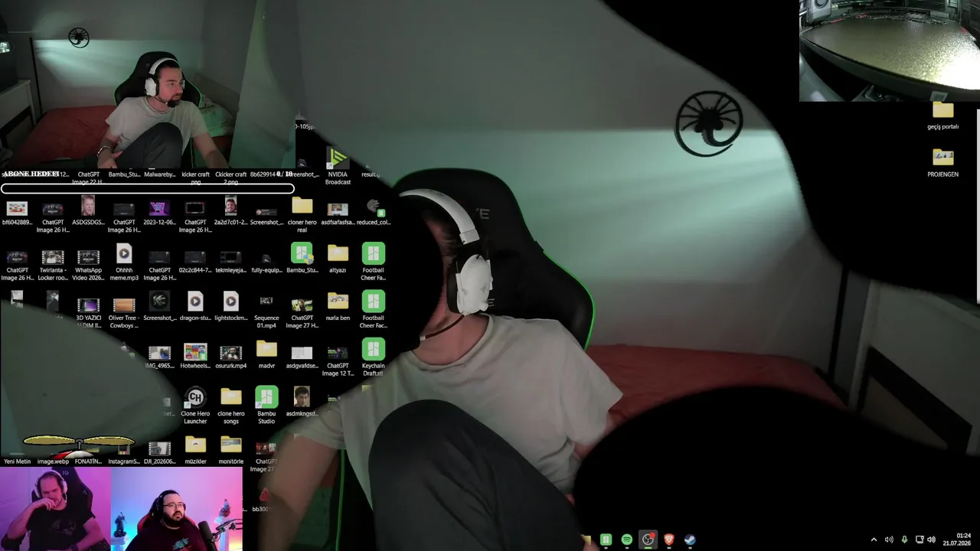Open the NVIDIA Broadcast desktop shortcut
Screen dimensions: 980x551
pos(338,166)
